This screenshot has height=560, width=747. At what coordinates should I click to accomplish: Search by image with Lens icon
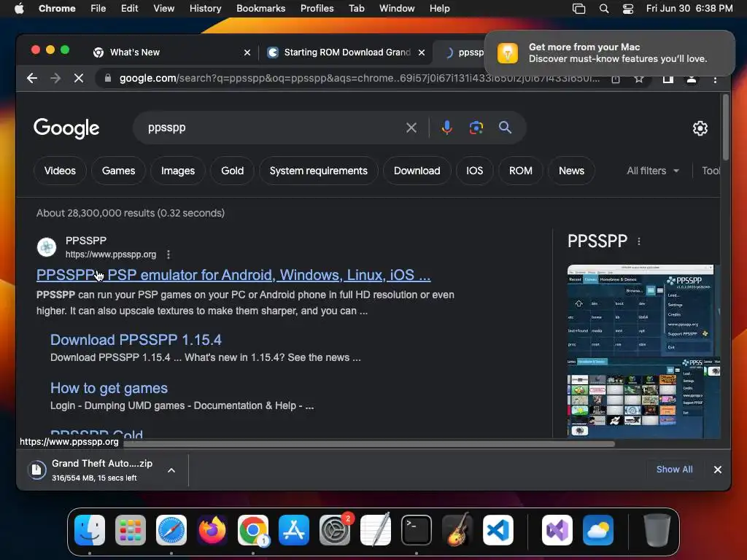476,128
